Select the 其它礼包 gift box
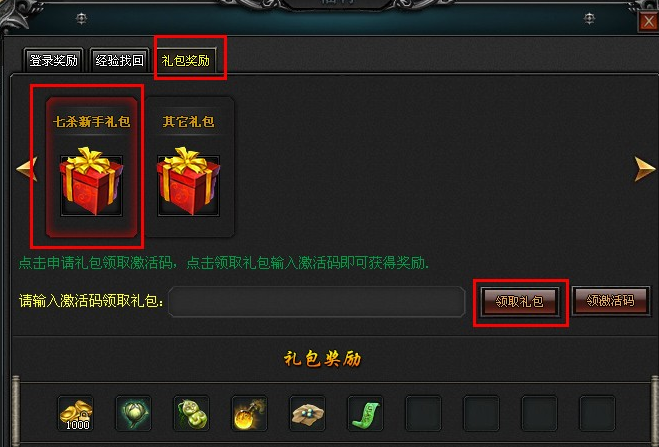 (188, 167)
